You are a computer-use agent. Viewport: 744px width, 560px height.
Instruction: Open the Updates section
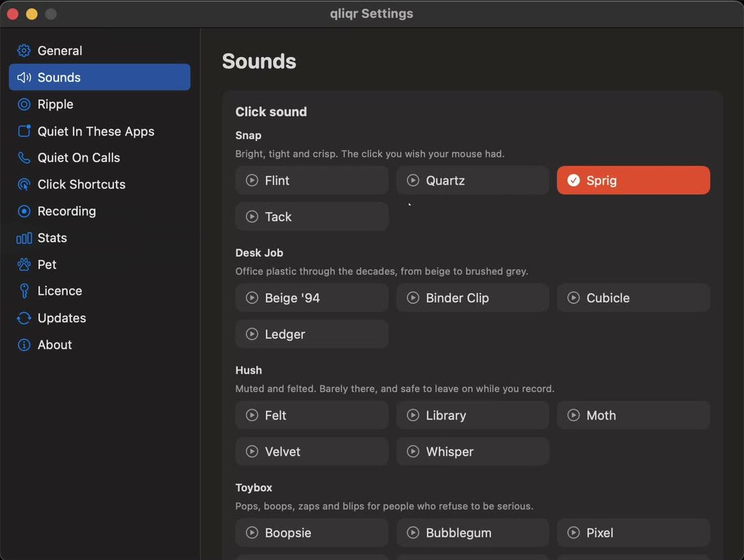point(99,318)
